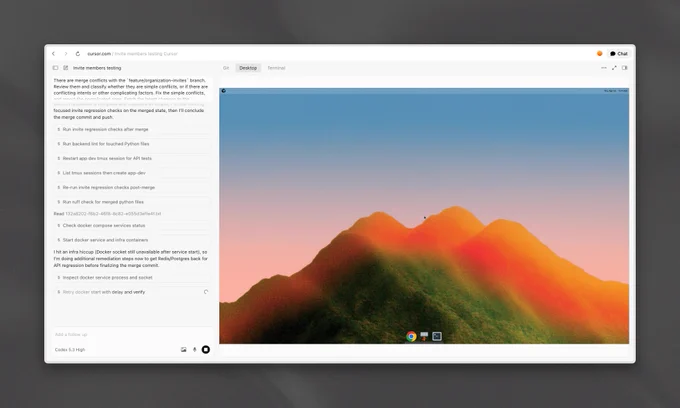The image size is (680, 408).
Task: Select the Desktop tab
Action: [x=248, y=68]
